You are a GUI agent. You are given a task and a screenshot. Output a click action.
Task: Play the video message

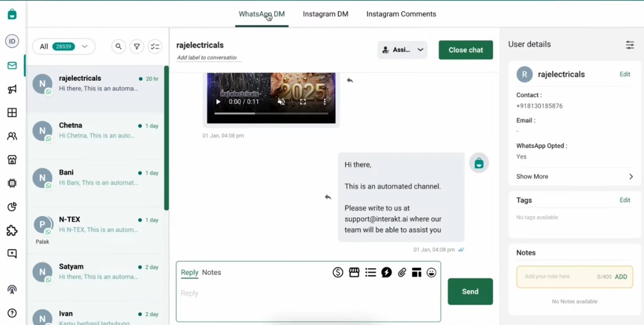[218, 102]
